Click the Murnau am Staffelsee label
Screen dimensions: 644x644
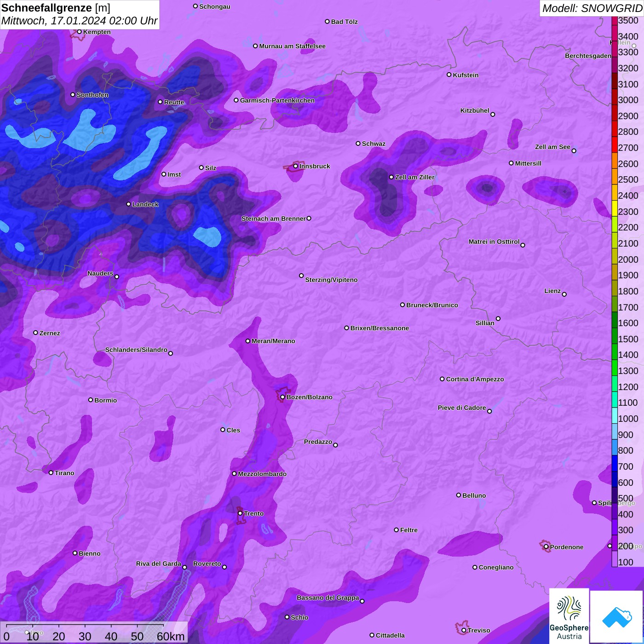click(x=292, y=46)
